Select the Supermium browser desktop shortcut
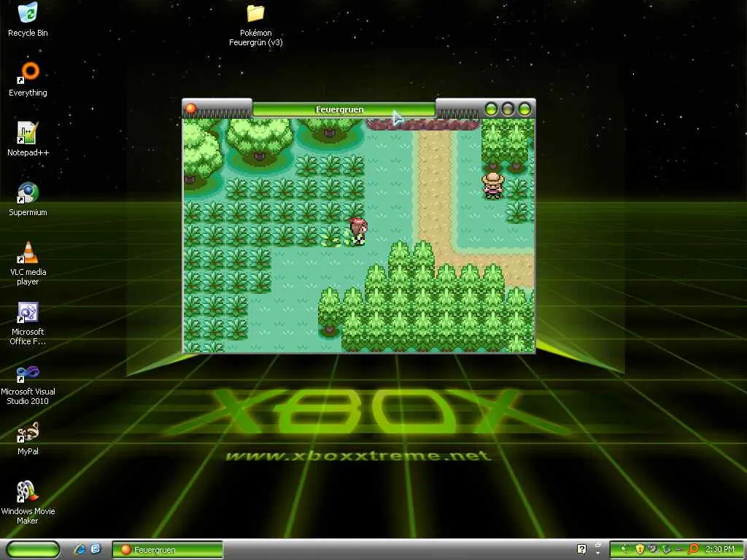This screenshot has width=747, height=560. (x=28, y=198)
